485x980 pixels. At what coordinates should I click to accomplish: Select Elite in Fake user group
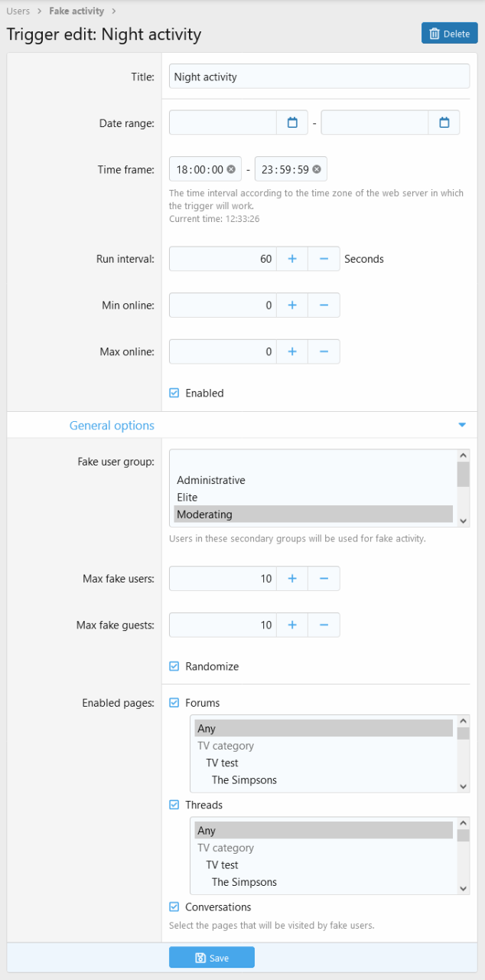(187, 497)
